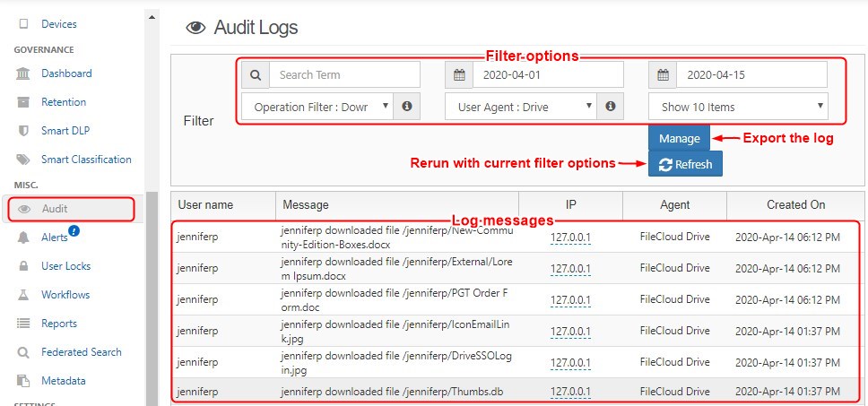Click the first 127.0.0.1 IP link

point(571,238)
